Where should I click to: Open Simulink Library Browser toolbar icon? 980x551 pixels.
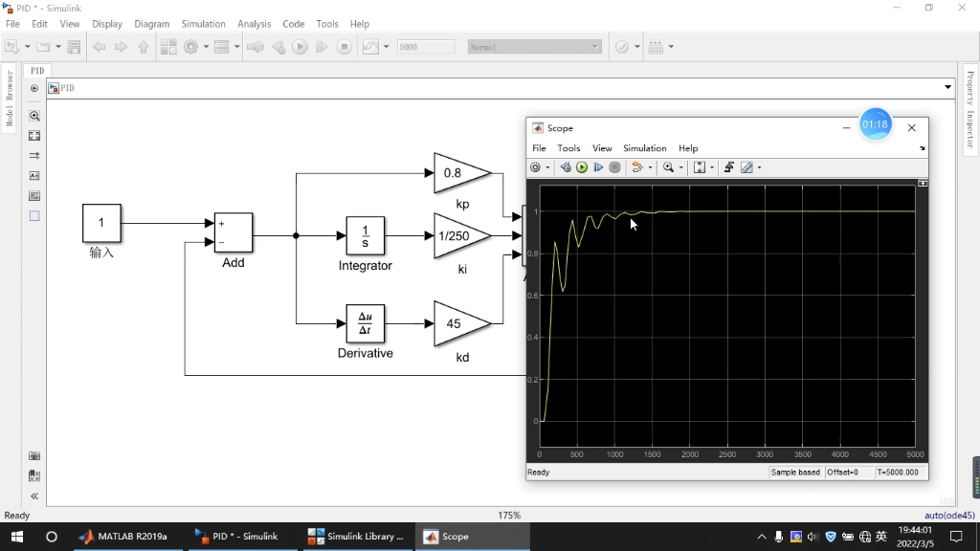pos(168,47)
